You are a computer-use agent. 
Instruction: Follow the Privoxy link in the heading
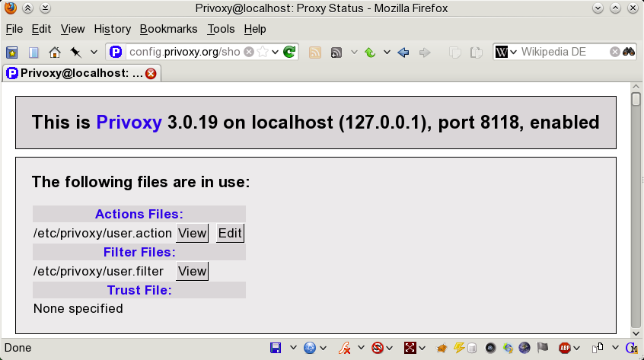[129, 123]
